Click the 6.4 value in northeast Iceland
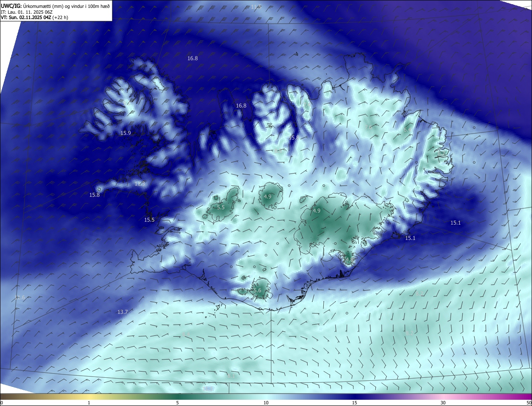 [x=407, y=130]
